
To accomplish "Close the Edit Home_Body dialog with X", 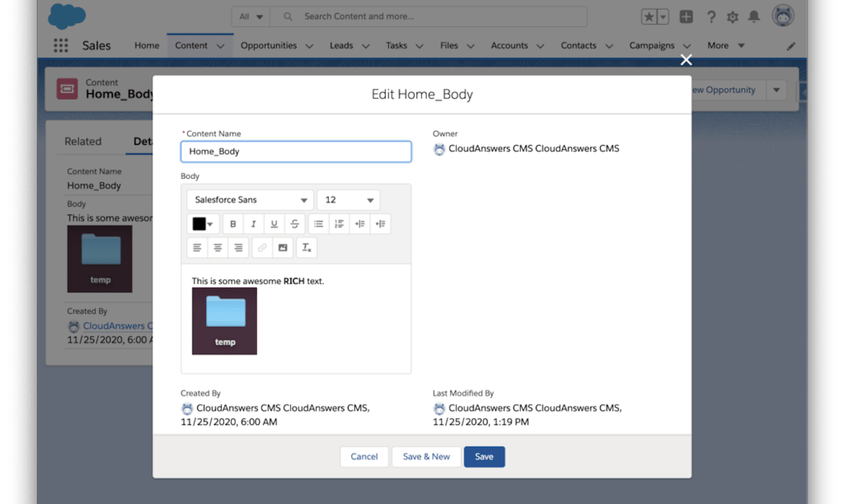I will click(686, 59).
